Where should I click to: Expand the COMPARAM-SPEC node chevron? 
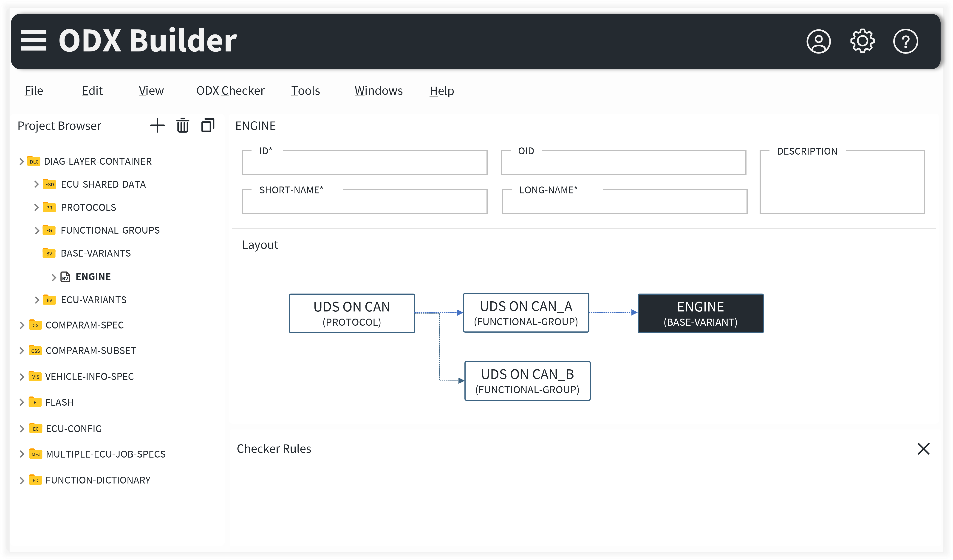[x=22, y=325]
